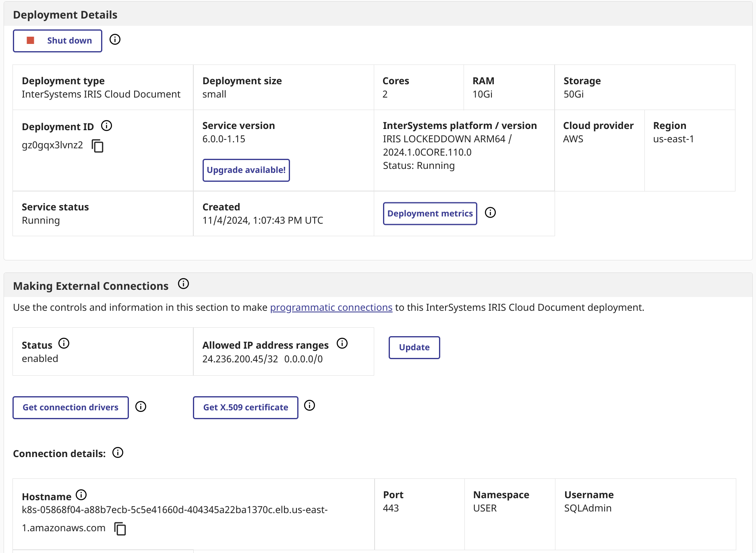756x553 pixels.
Task: Copy the Deployment ID to clipboard
Action: [97, 146]
